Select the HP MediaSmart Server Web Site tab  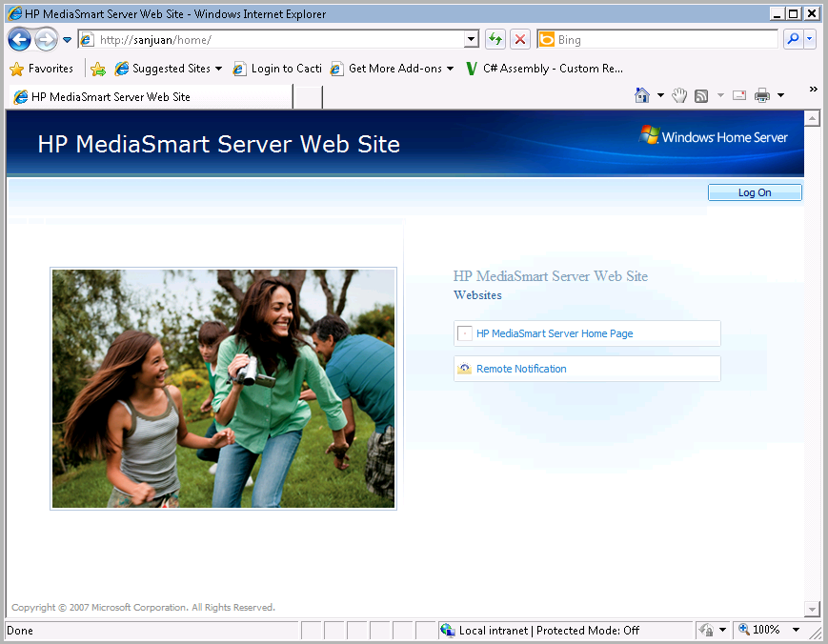151,96
